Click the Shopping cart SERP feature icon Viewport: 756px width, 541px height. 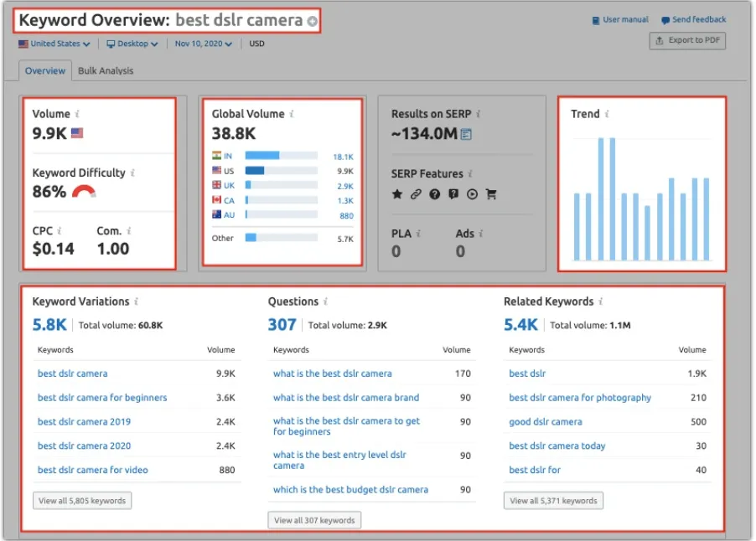[x=492, y=193]
